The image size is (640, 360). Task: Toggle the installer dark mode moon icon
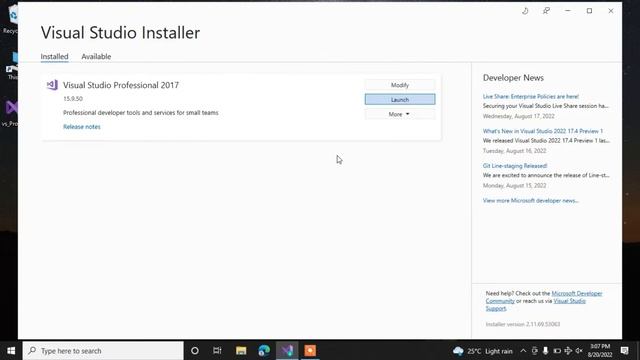click(x=525, y=11)
